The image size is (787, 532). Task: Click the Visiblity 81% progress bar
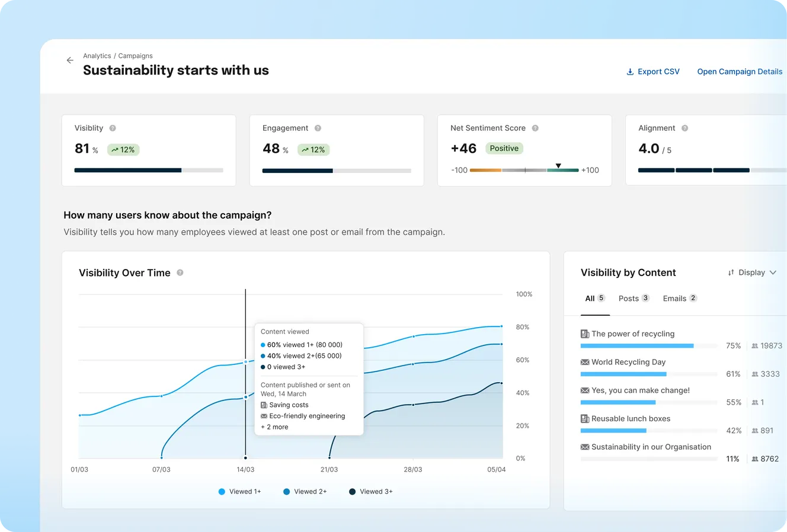pos(149,171)
